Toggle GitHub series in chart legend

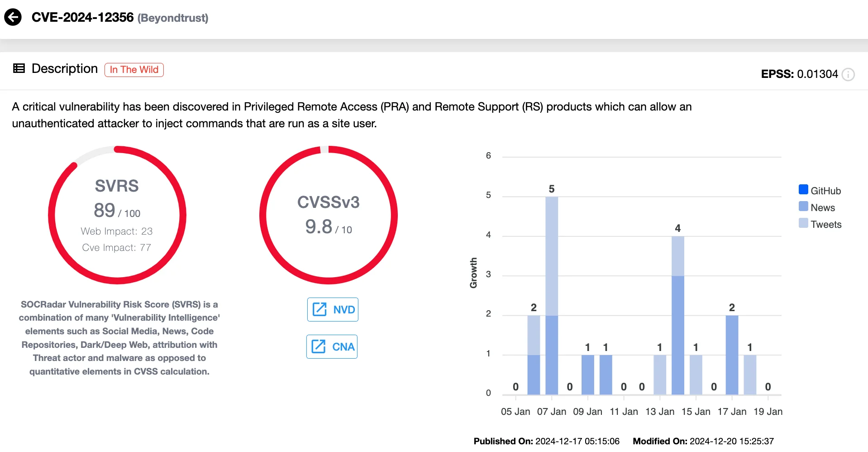[x=820, y=190]
